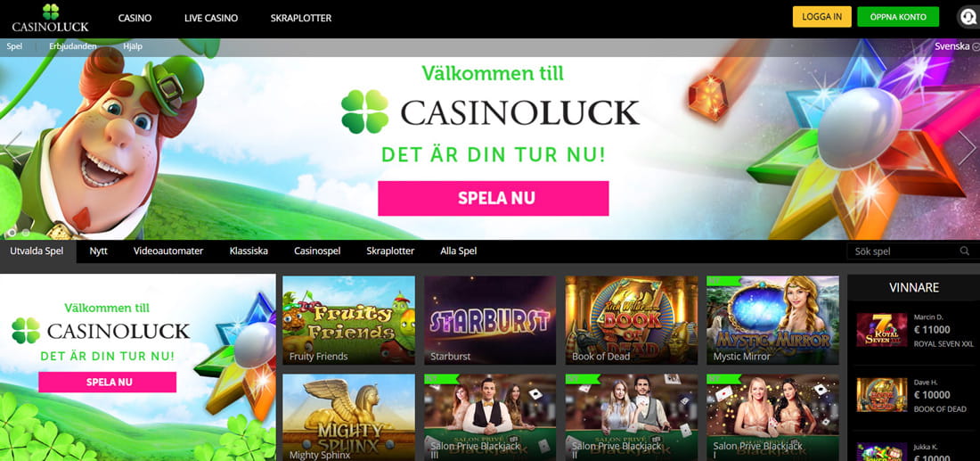Open the Book of Dead game thumbnail

pyautogui.click(x=632, y=320)
